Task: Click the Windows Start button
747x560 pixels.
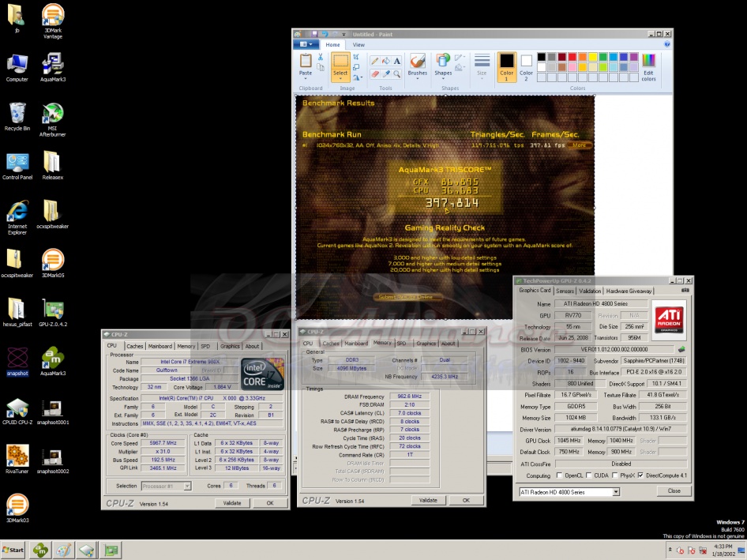Action: pyautogui.click(x=13, y=550)
